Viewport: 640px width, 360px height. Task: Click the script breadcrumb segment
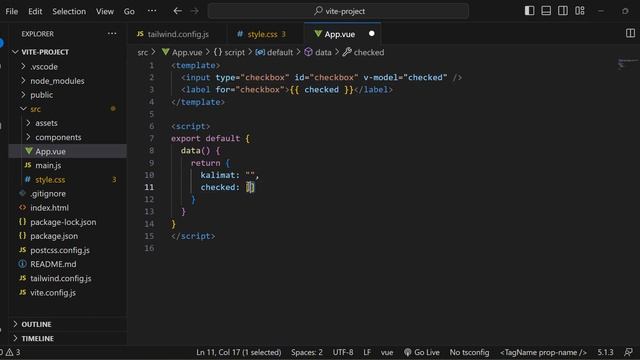[x=229, y=52]
